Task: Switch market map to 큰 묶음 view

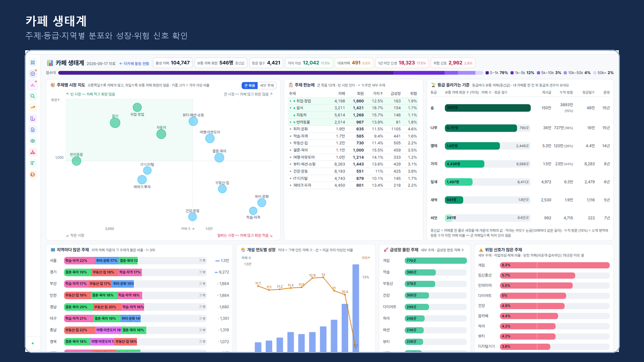Action: 249,85
